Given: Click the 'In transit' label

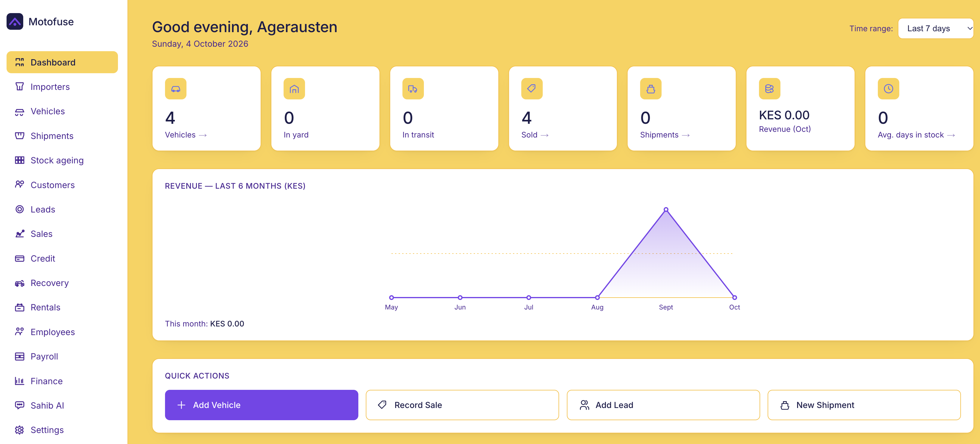Looking at the screenshot, I should point(418,135).
